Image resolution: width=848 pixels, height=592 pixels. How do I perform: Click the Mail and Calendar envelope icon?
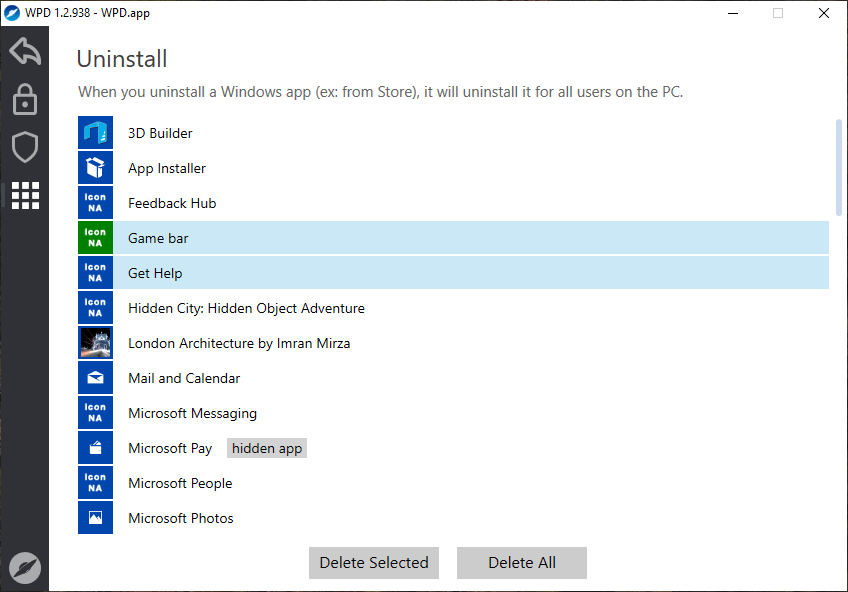(x=95, y=378)
